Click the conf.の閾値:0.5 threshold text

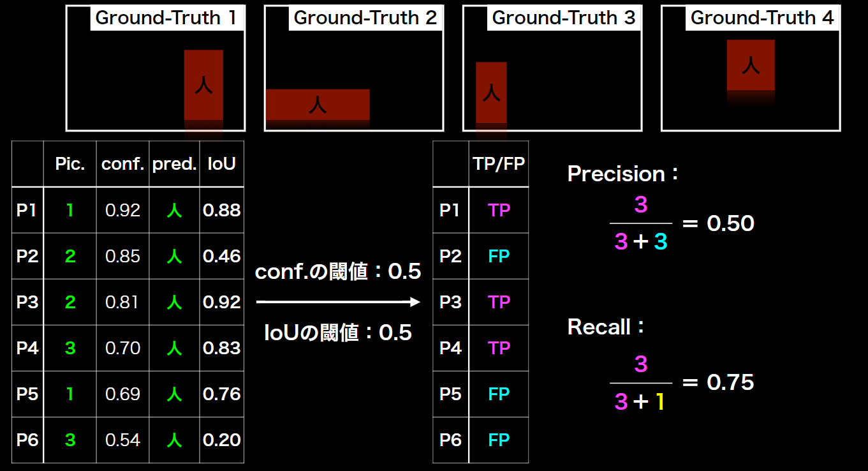(x=338, y=272)
